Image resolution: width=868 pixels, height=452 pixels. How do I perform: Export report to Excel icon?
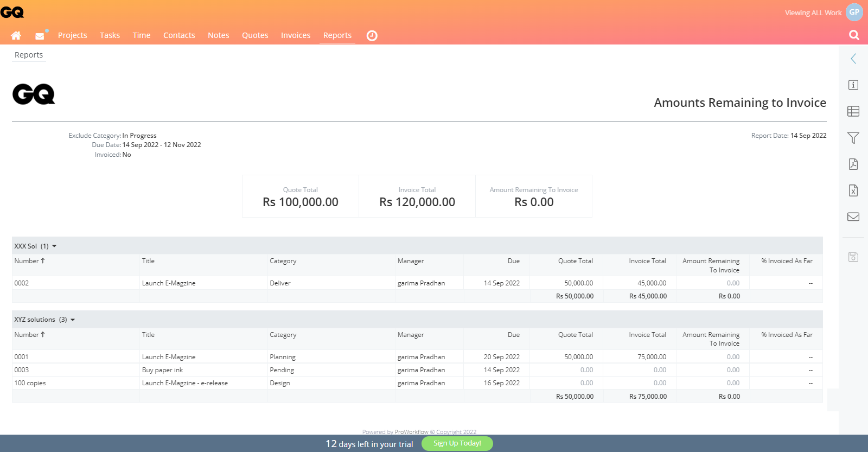point(853,190)
